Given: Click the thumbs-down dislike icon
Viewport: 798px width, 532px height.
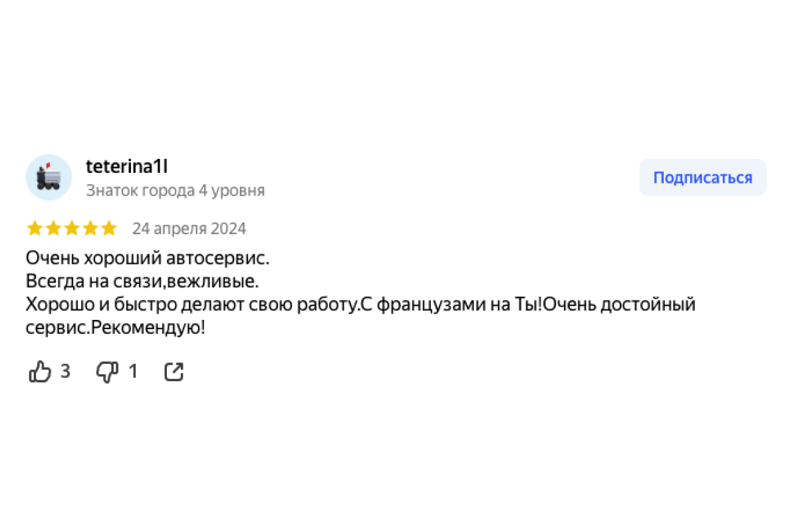Looking at the screenshot, I should (x=106, y=372).
